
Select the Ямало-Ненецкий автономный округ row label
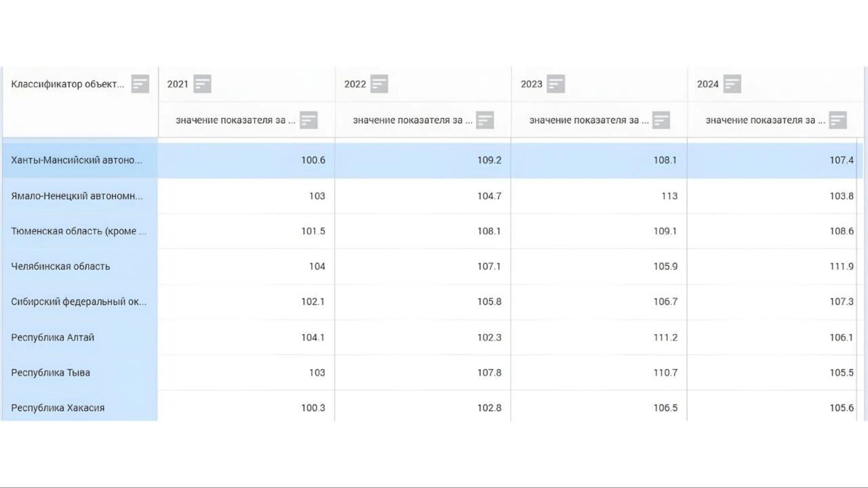coord(77,196)
